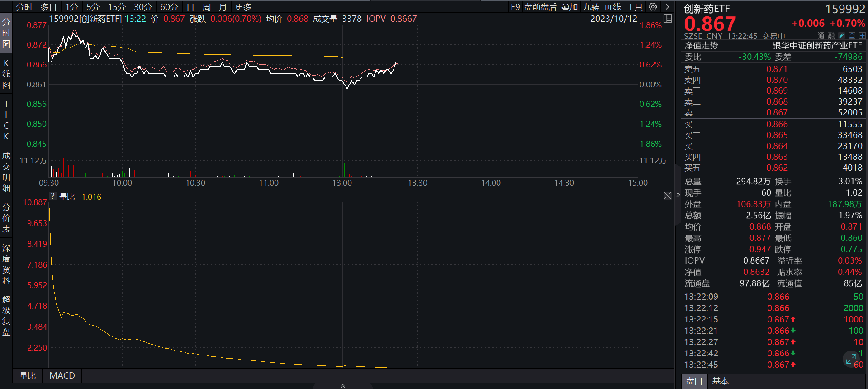Open the question-mark help for 量比
Viewport: 868px width, 389px height.
point(53,196)
